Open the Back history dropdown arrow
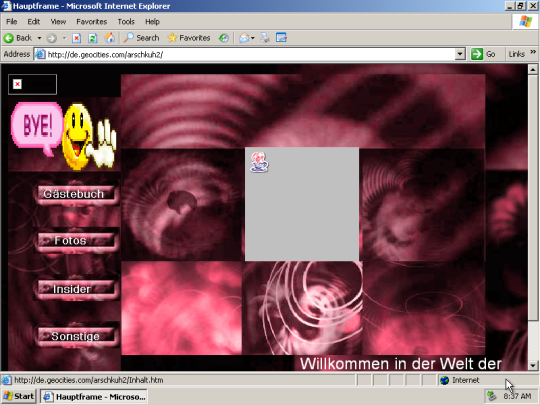Image resolution: width=540 pixels, height=405 pixels. click(39, 38)
